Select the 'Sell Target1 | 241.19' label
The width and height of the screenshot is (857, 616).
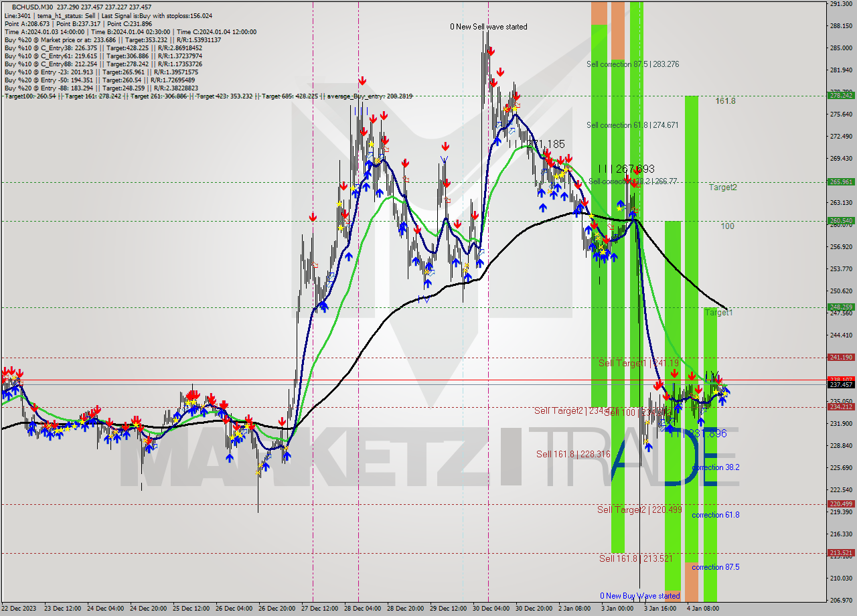click(639, 362)
